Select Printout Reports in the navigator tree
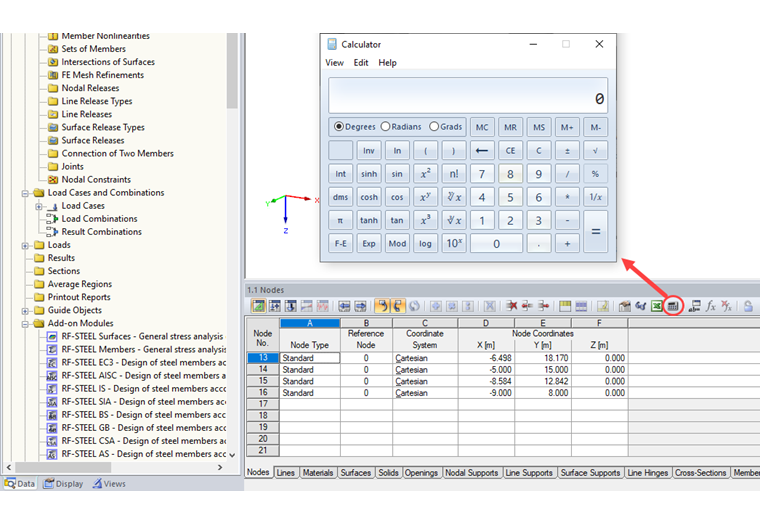 click(x=79, y=297)
